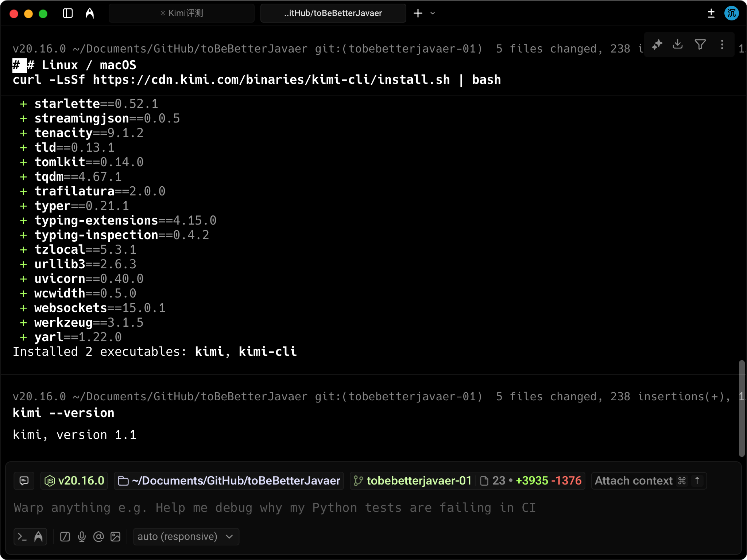This screenshot has height=560, width=747.
Task: Open block's three-dot more menu
Action: pyautogui.click(x=722, y=44)
